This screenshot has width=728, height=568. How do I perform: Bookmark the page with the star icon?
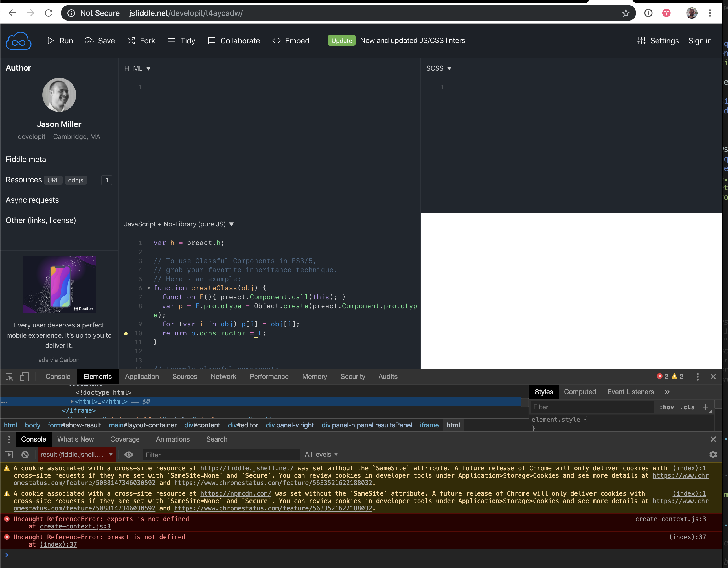point(626,13)
